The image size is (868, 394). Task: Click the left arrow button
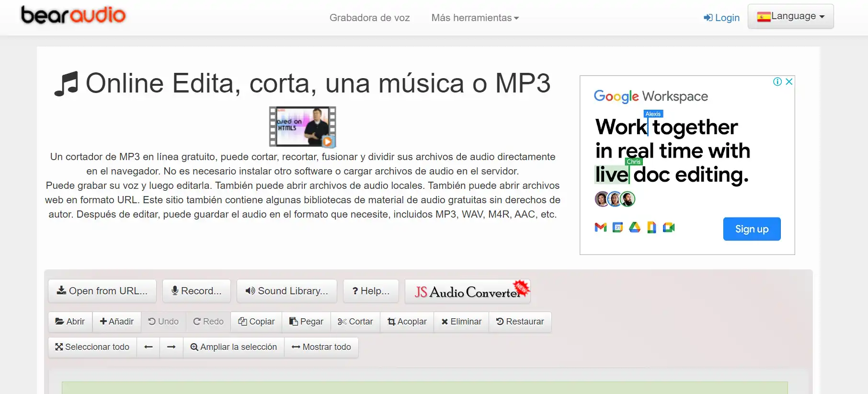click(x=148, y=347)
